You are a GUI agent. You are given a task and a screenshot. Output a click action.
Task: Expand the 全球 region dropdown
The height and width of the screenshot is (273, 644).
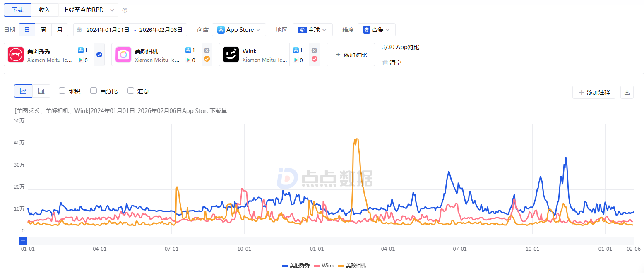(x=312, y=30)
